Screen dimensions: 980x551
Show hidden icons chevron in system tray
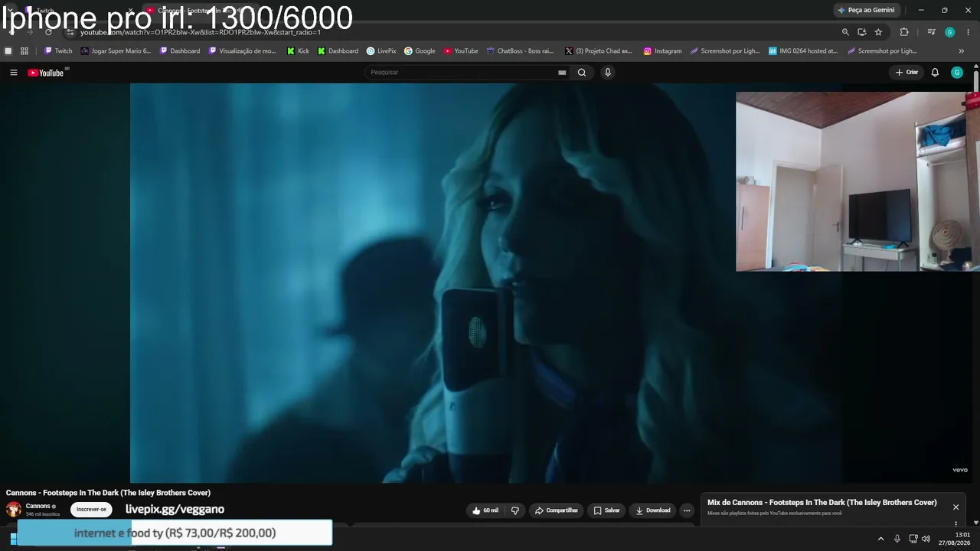(880, 539)
